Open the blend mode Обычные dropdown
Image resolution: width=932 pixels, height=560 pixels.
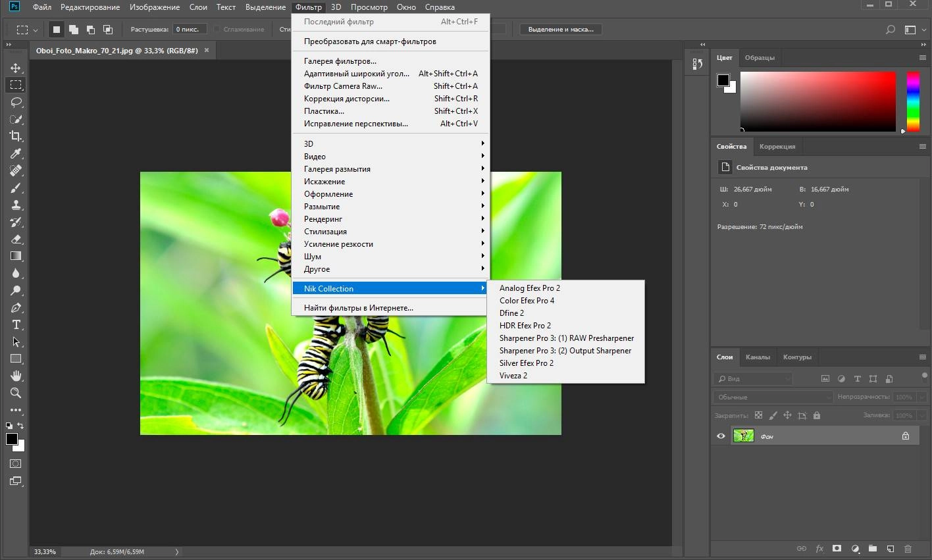[x=773, y=397]
